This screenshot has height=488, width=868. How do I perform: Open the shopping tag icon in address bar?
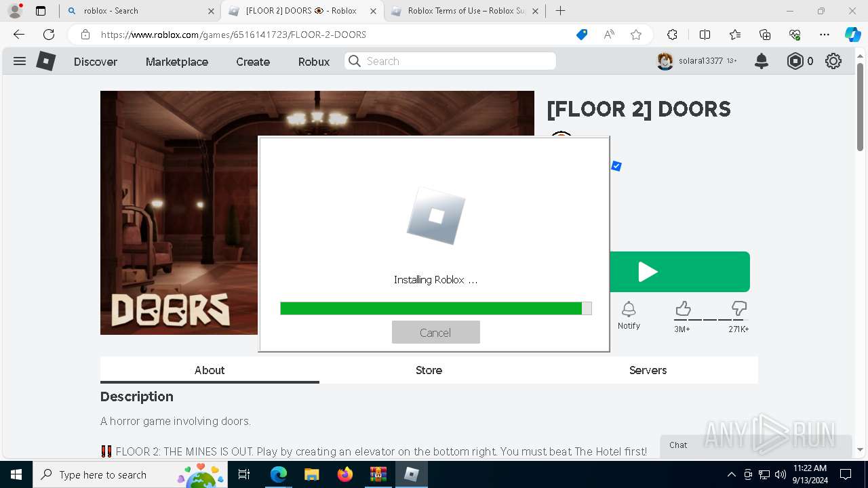point(582,35)
